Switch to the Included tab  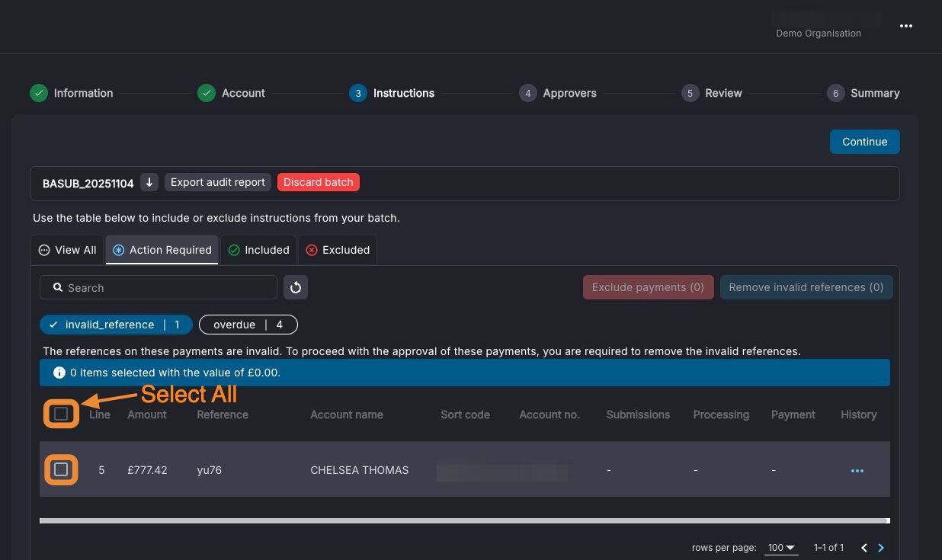(259, 250)
